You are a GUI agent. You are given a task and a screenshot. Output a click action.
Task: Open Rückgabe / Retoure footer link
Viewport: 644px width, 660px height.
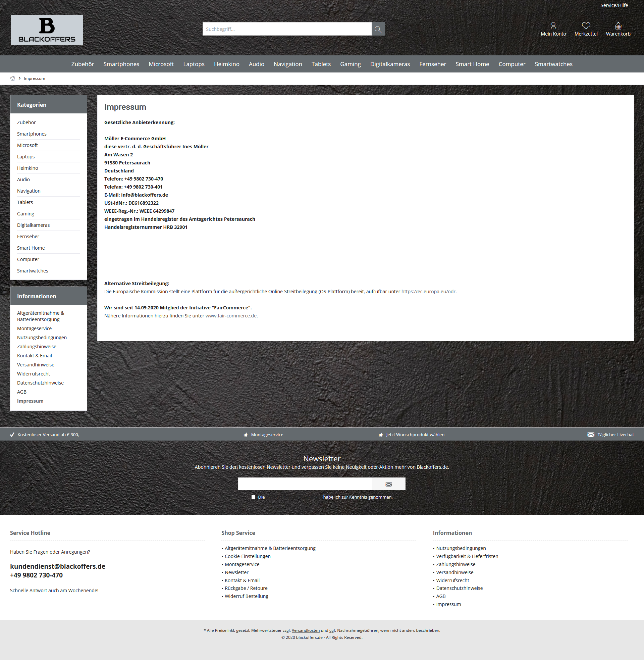tap(246, 588)
